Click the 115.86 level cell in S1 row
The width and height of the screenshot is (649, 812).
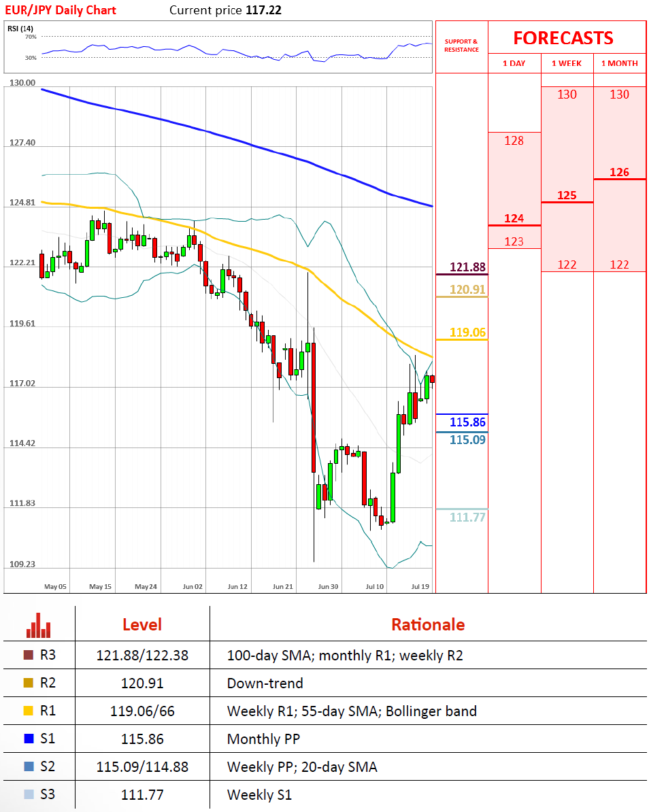(x=142, y=739)
